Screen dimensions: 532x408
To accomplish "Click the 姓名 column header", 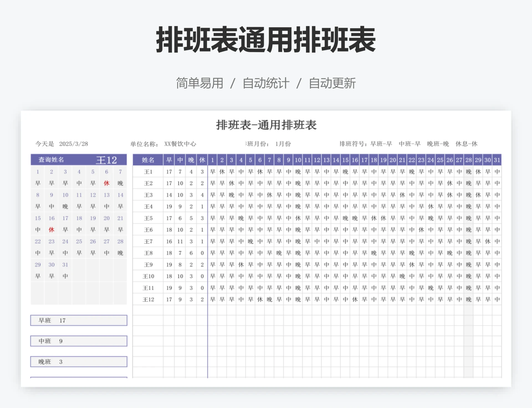I will (148, 160).
